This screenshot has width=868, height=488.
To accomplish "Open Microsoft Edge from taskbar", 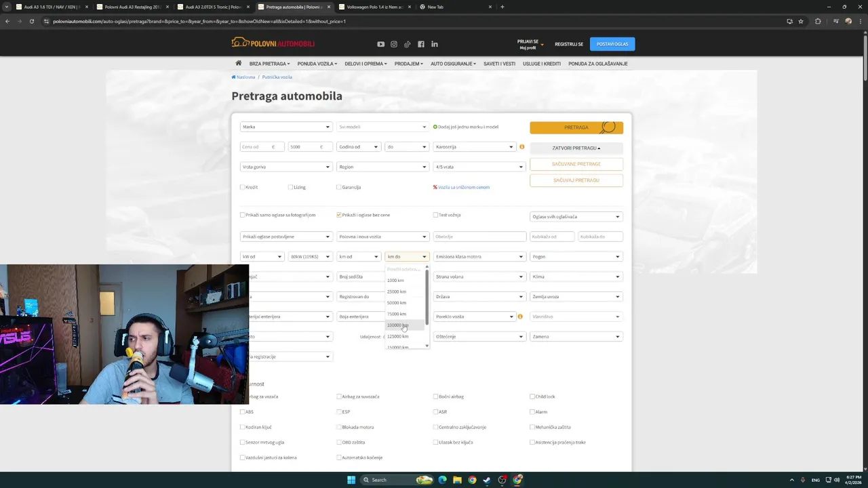I will tap(442, 480).
